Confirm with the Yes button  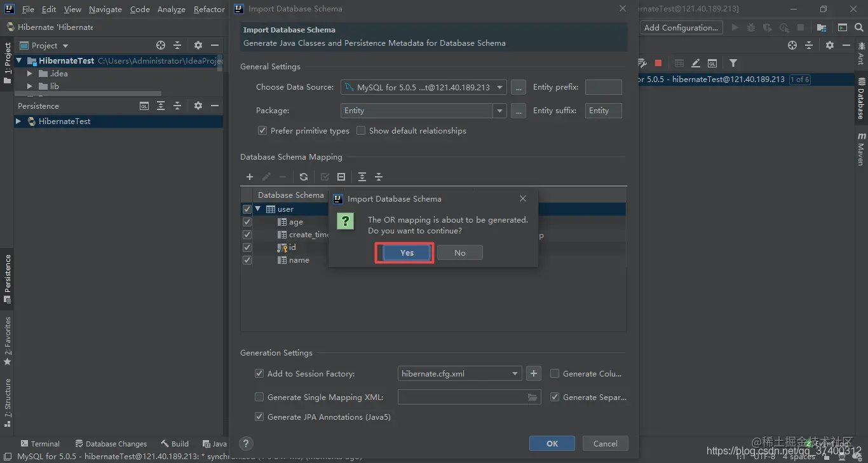click(x=407, y=252)
